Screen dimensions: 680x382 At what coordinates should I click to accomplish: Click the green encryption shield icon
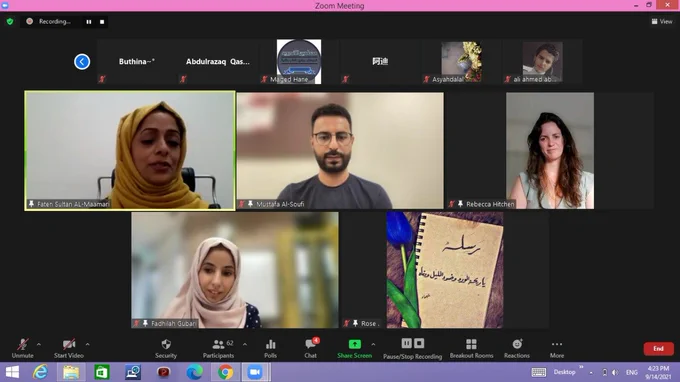click(10, 21)
